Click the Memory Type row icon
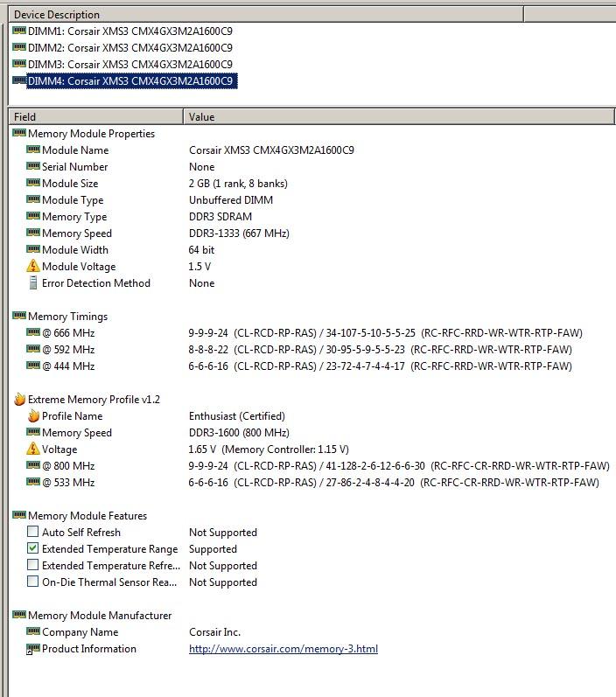This screenshot has height=697, width=616. point(33,216)
